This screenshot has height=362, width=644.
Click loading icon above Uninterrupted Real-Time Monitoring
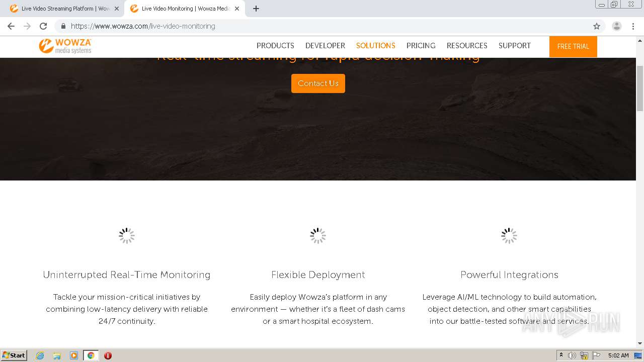tap(127, 236)
